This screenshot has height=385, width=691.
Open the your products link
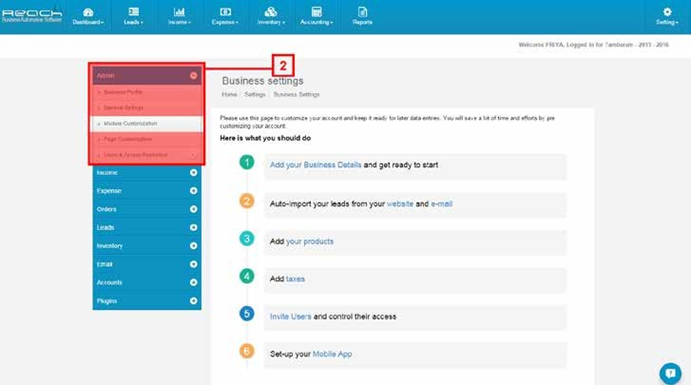(310, 241)
